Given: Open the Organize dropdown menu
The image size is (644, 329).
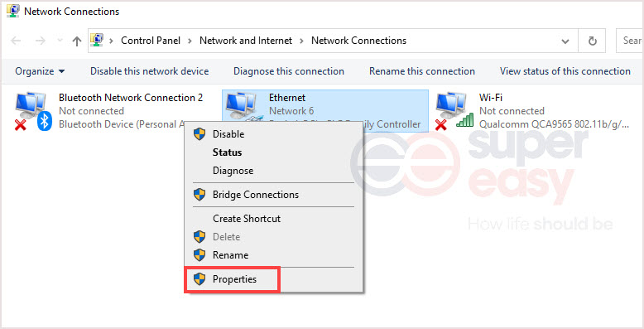Looking at the screenshot, I should point(40,71).
